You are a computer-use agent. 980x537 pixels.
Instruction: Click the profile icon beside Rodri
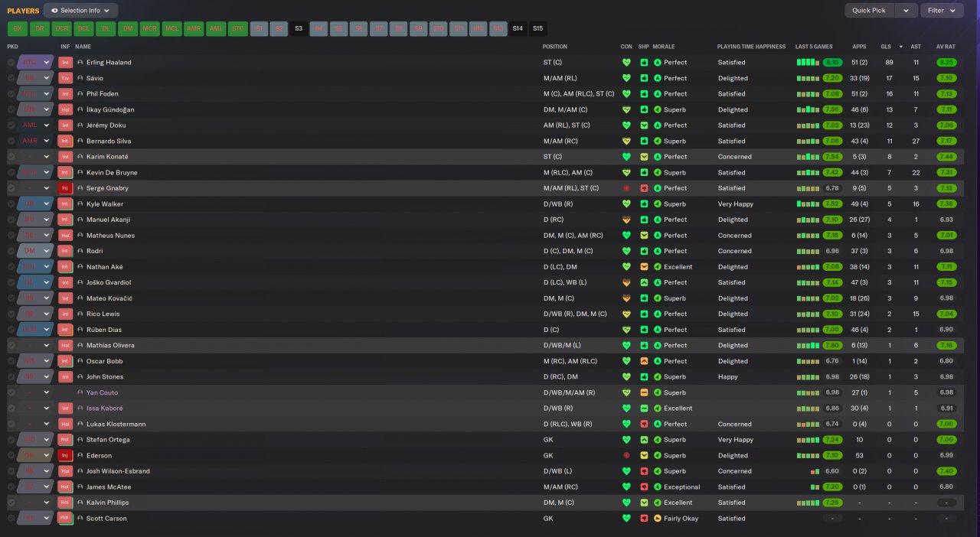pyautogui.click(x=80, y=251)
